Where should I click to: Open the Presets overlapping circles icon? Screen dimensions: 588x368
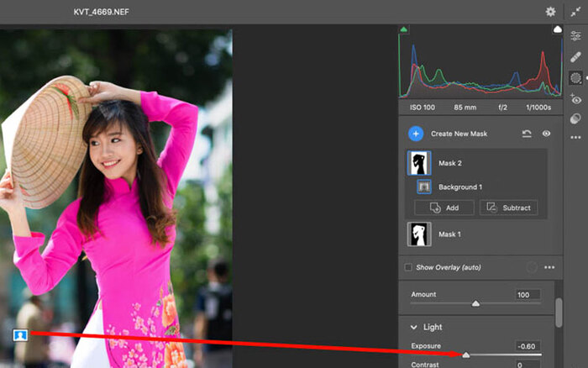[575, 119]
